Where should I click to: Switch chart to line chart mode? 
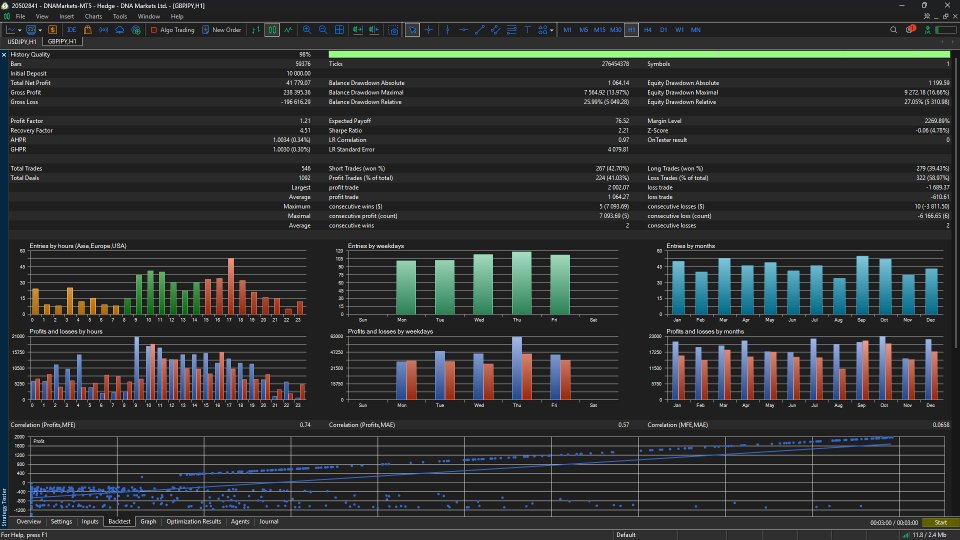[x=288, y=30]
